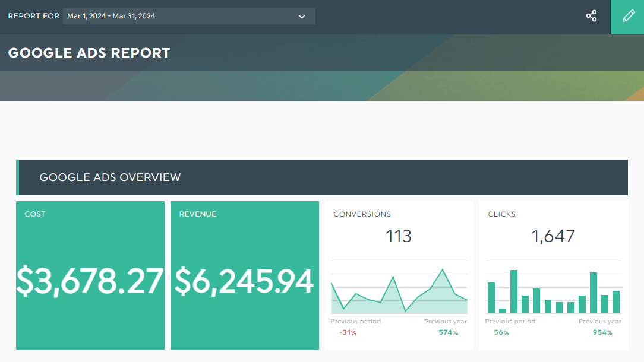Click the COST widget label
The image size is (644, 362).
(35, 214)
